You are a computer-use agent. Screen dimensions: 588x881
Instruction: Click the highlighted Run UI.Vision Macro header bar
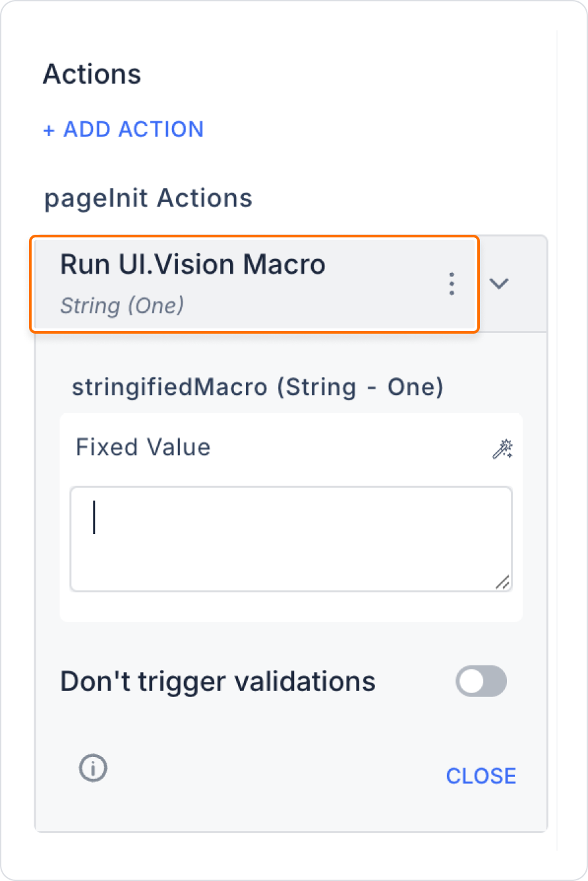click(x=254, y=284)
